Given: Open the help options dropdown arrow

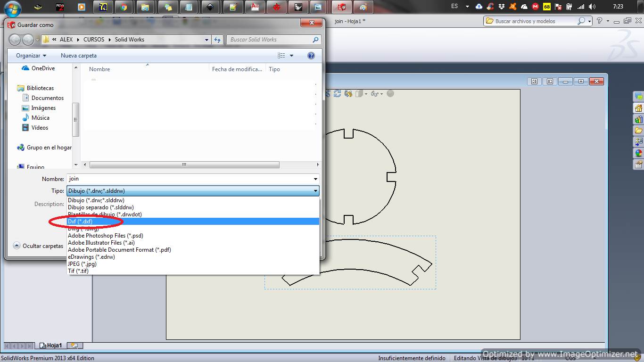Looking at the screenshot, I should [608, 21].
